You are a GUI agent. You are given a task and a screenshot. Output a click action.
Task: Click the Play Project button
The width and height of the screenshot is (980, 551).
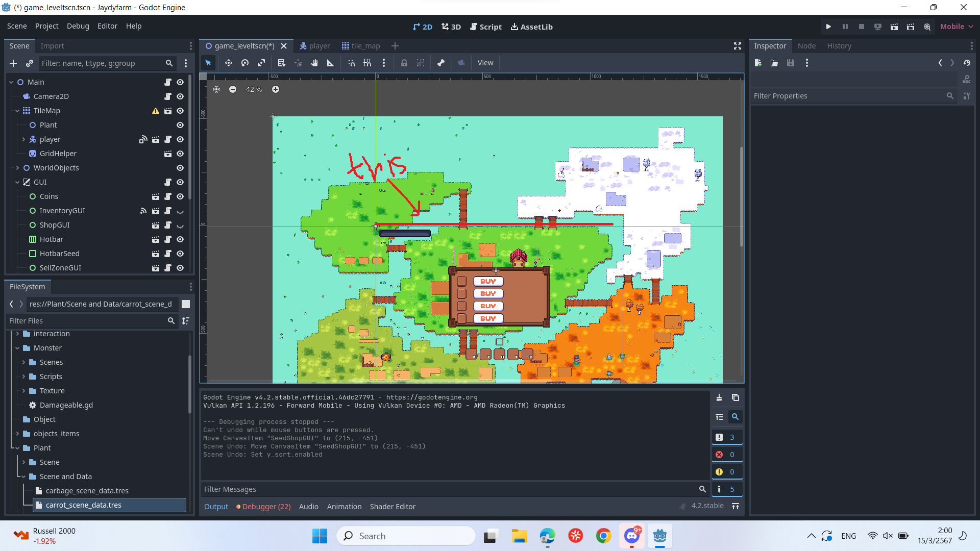click(828, 27)
